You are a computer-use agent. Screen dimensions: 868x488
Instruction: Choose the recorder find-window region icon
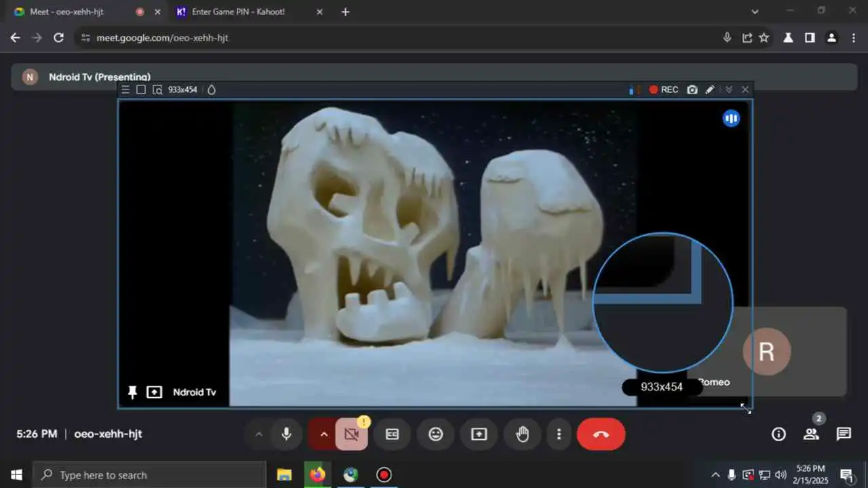pyautogui.click(x=157, y=89)
